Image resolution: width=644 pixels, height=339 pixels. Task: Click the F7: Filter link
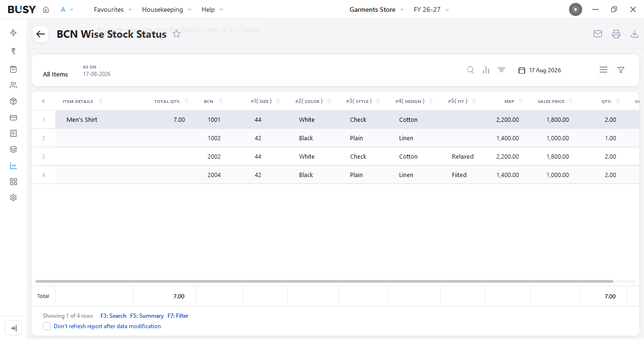coord(178,316)
